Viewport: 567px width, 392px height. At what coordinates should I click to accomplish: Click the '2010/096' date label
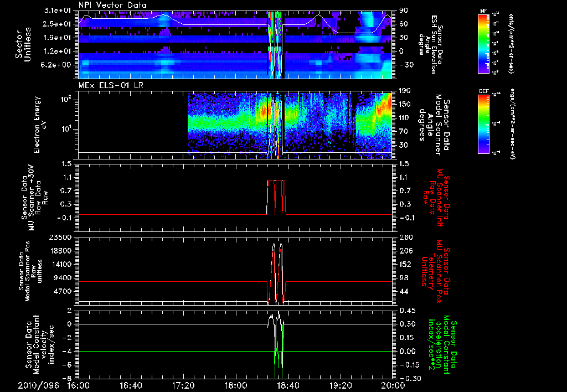[x=39, y=385]
